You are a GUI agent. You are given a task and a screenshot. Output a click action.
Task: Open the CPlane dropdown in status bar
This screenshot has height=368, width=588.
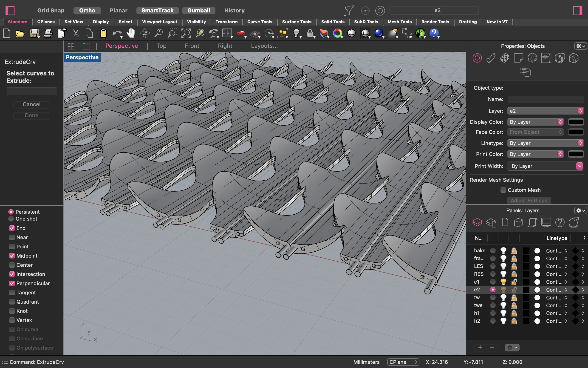[x=403, y=362]
